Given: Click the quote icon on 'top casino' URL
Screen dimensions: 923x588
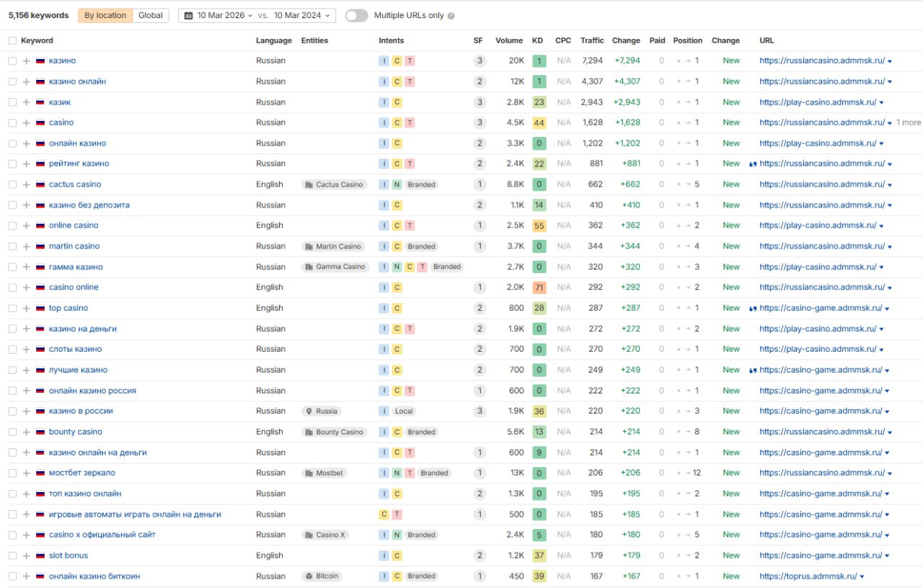Looking at the screenshot, I should point(753,308).
